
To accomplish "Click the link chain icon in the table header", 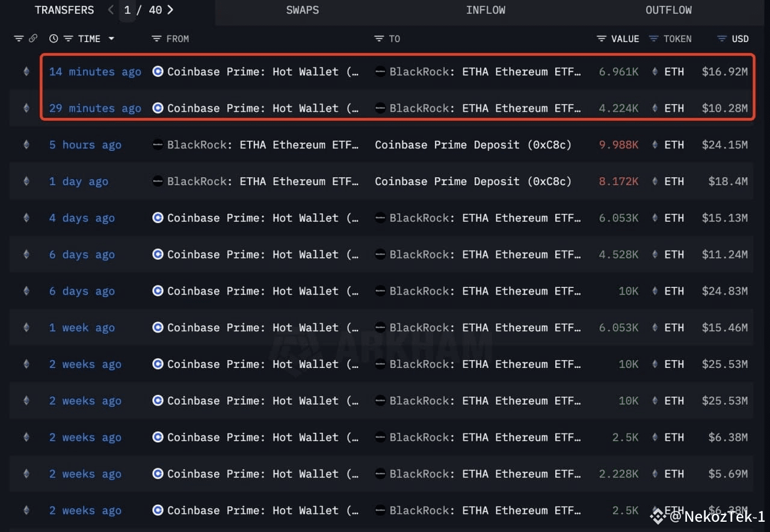I will (33, 38).
